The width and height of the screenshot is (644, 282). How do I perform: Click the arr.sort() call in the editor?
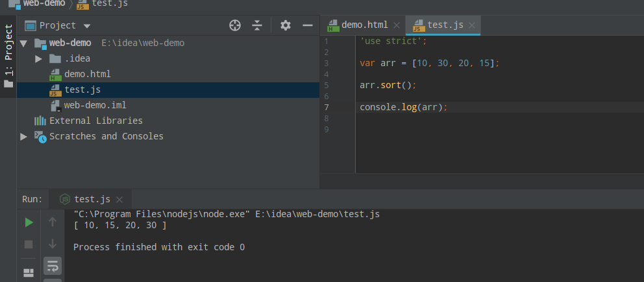click(388, 86)
